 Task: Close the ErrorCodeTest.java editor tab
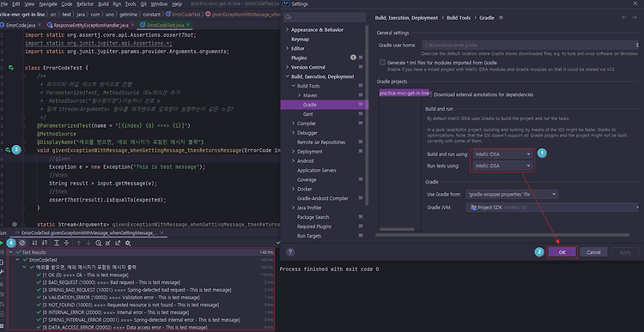click(188, 25)
